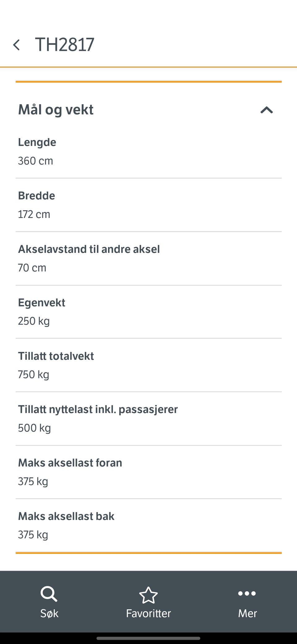297x644 pixels.
Task: Tap the Tillatt totalvekt 750 kg row
Action: click(x=148, y=365)
